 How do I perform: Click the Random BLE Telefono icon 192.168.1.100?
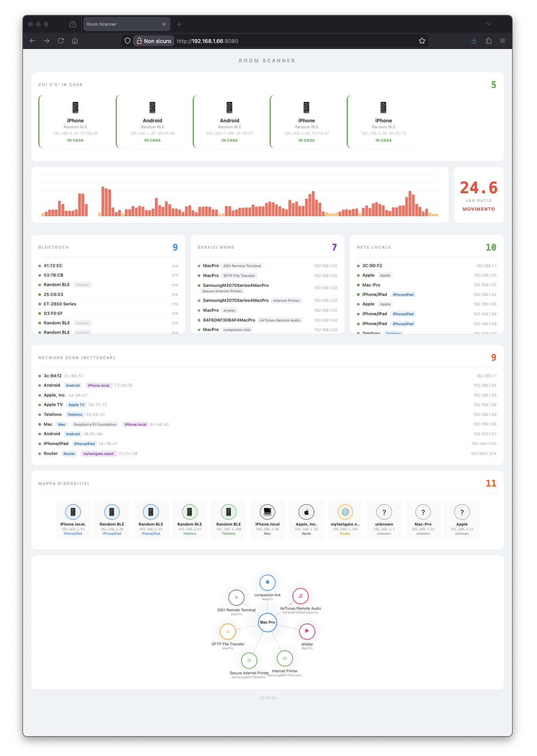(229, 512)
